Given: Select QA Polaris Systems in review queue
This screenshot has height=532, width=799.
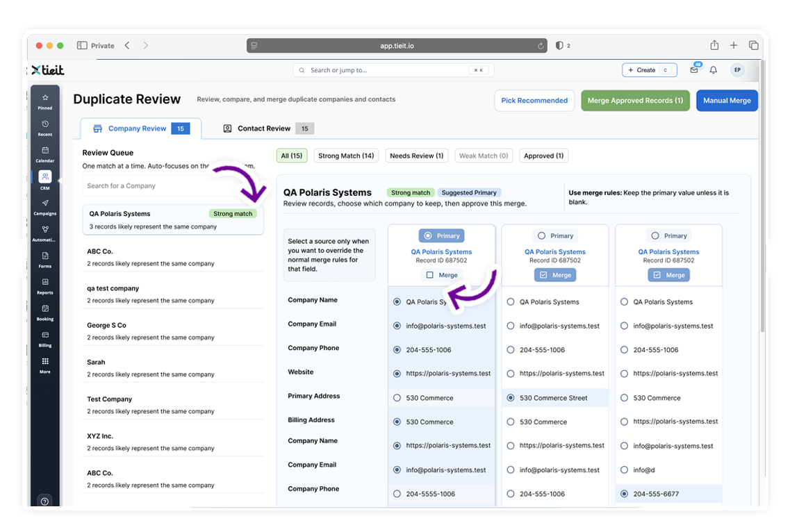Looking at the screenshot, I should 173,220.
